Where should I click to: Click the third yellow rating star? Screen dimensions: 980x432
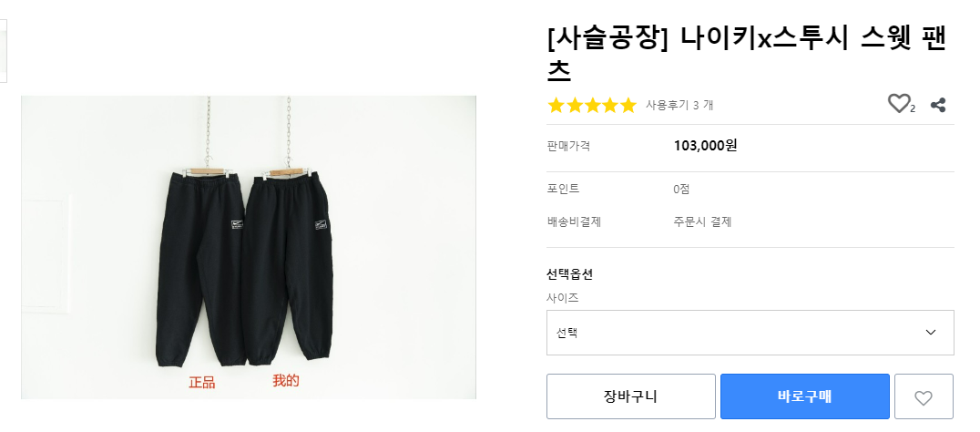click(x=592, y=106)
